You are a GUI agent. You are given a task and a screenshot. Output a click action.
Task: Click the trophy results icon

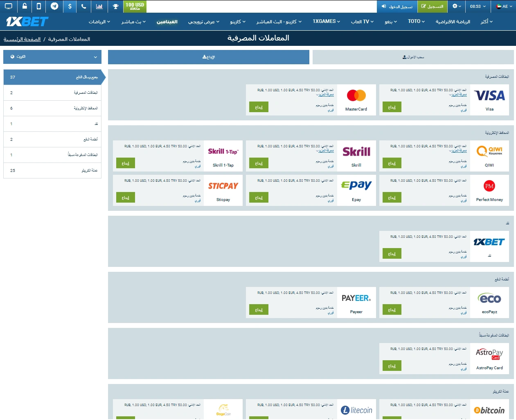click(115, 6)
